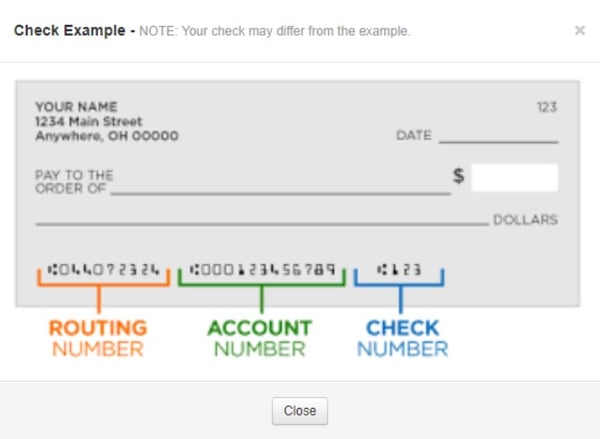Click the 1234 Main Street address line
Image resolution: width=600 pixels, height=439 pixels.
pos(88,121)
